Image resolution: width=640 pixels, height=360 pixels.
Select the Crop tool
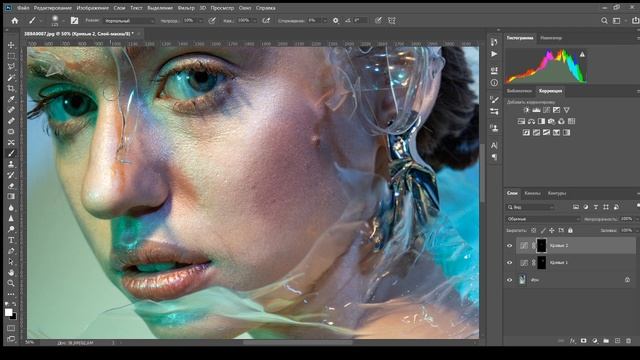tap(11, 89)
